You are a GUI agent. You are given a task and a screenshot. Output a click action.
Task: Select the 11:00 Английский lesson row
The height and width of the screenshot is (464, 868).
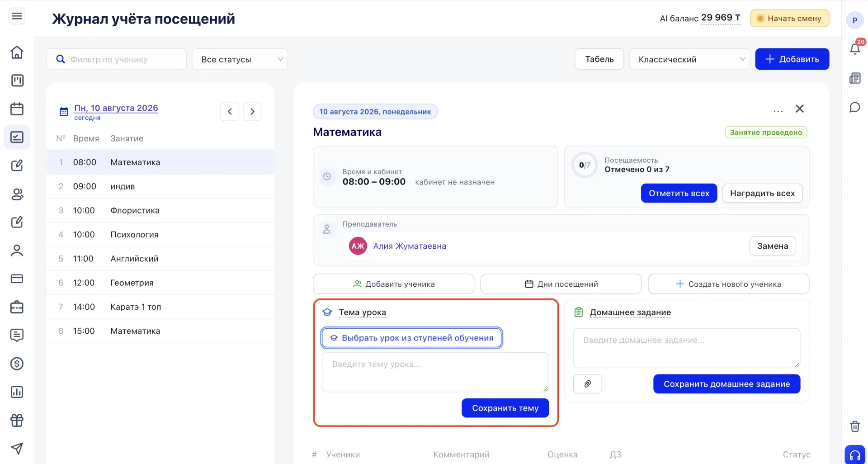point(160,259)
